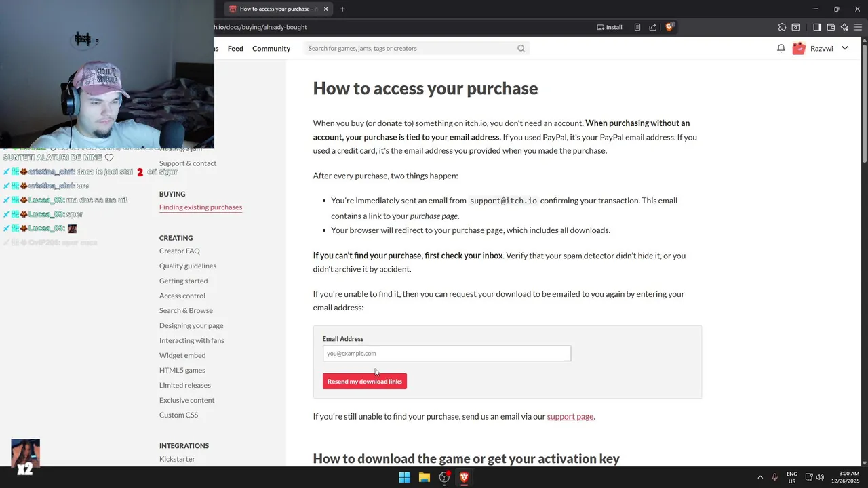Open Creator FAQ sidebar link
868x488 pixels.
180,251
